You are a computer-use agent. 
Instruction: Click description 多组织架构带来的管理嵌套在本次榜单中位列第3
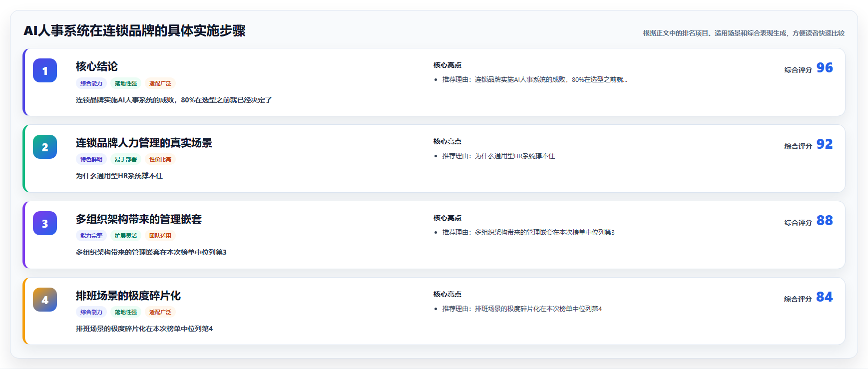pos(151,252)
